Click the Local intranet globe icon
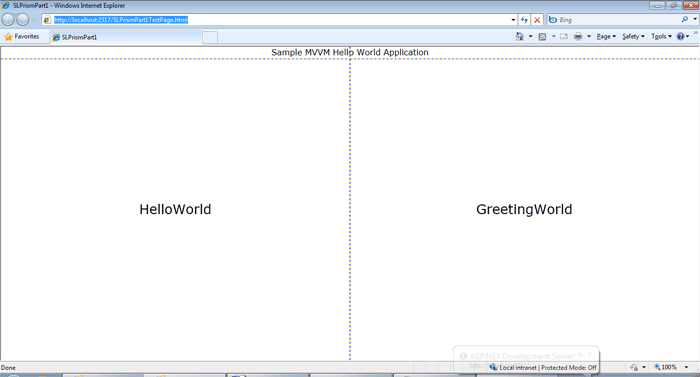The height and width of the screenshot is (377, 700). (493, 367)
